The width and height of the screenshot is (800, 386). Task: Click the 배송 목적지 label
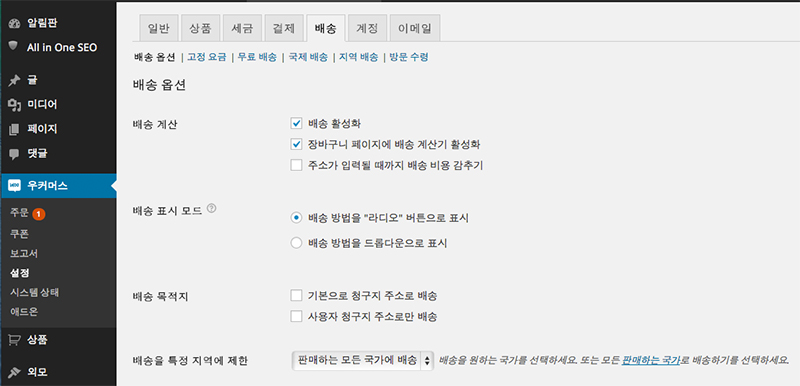160,297
